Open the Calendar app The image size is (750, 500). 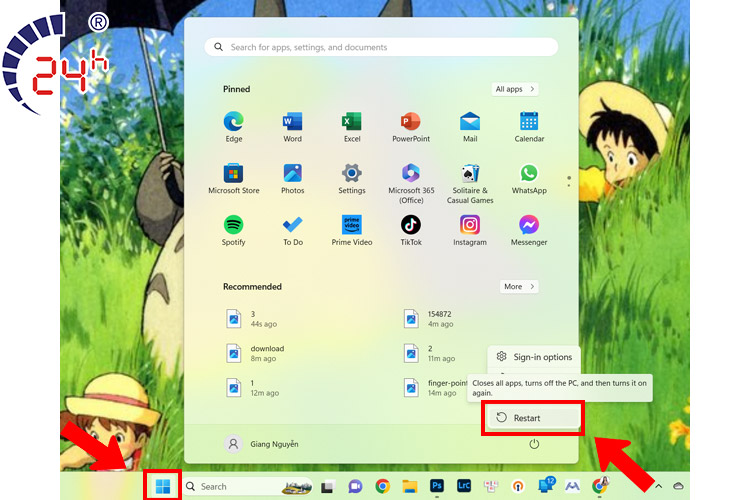pos(529,127)
